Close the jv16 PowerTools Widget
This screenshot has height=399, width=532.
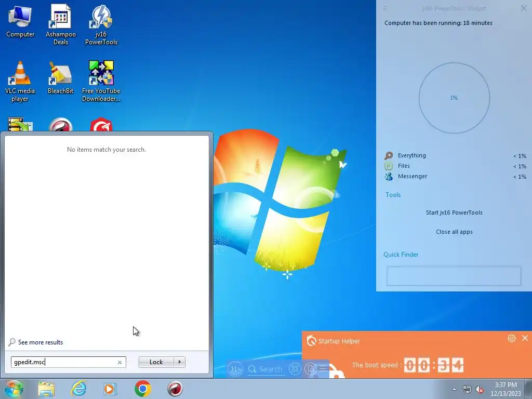click(524, 8)
